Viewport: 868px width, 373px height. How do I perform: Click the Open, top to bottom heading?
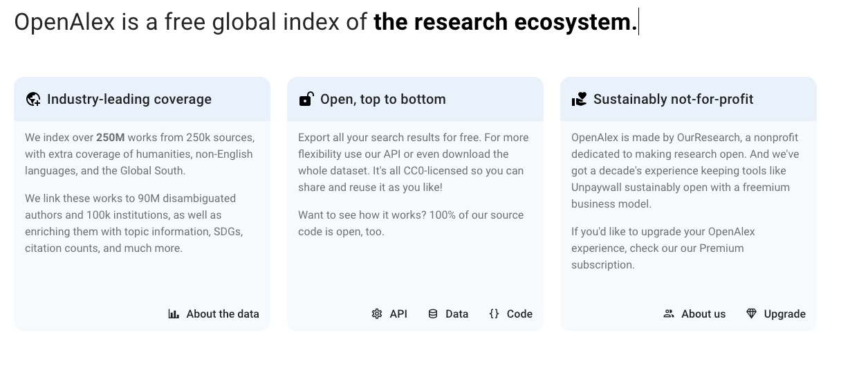click(383, 99)
